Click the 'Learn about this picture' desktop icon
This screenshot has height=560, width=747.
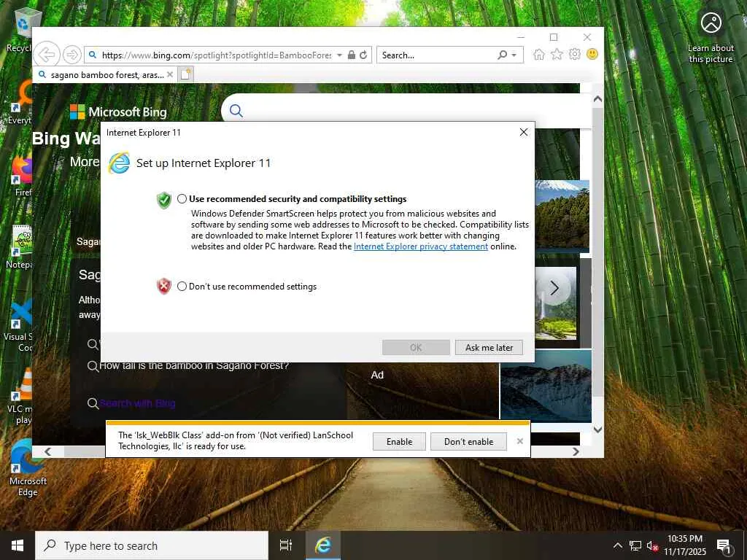tap(711, 36)
